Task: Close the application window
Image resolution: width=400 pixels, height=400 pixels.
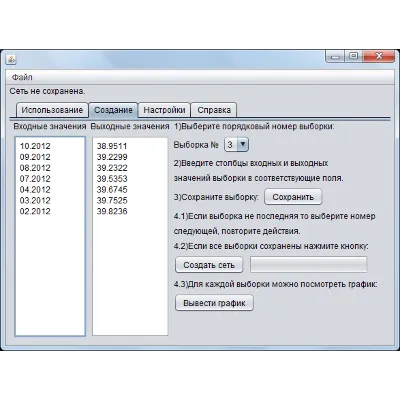Action: pos(379,56)
